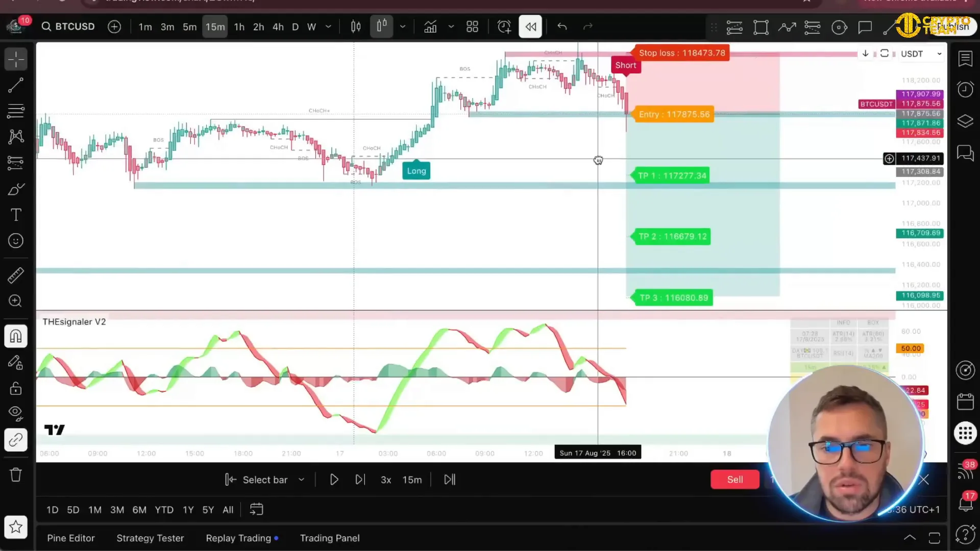Open the Strategy Tester tab
This screenshot has width=980, height=551.
[150, 538]
